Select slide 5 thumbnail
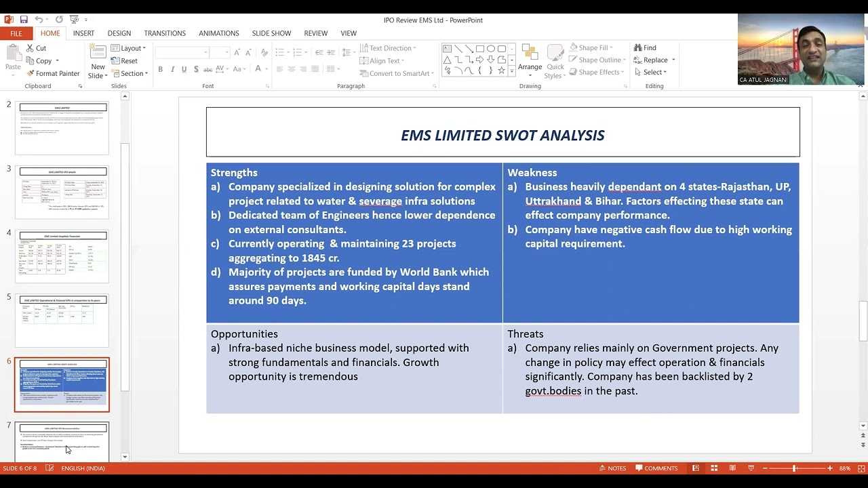Image resolution: width=868 pixels, height=488 pixels. tap(62, 321)
